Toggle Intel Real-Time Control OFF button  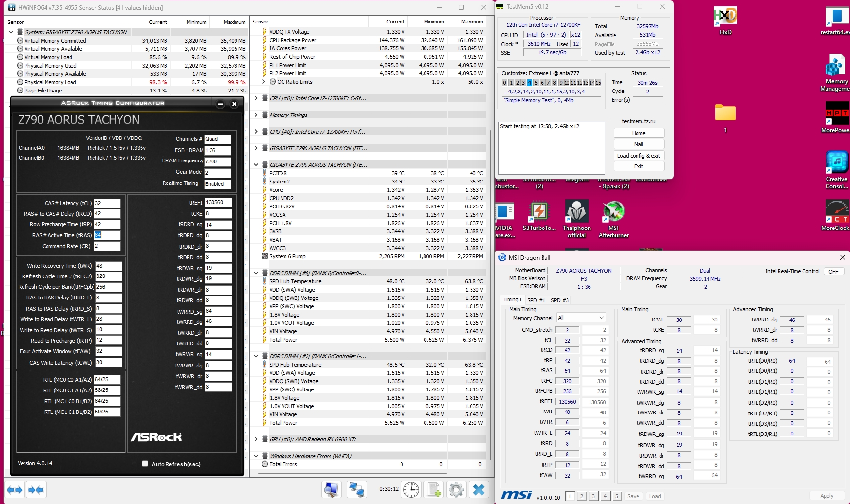[x=833, y=271]
